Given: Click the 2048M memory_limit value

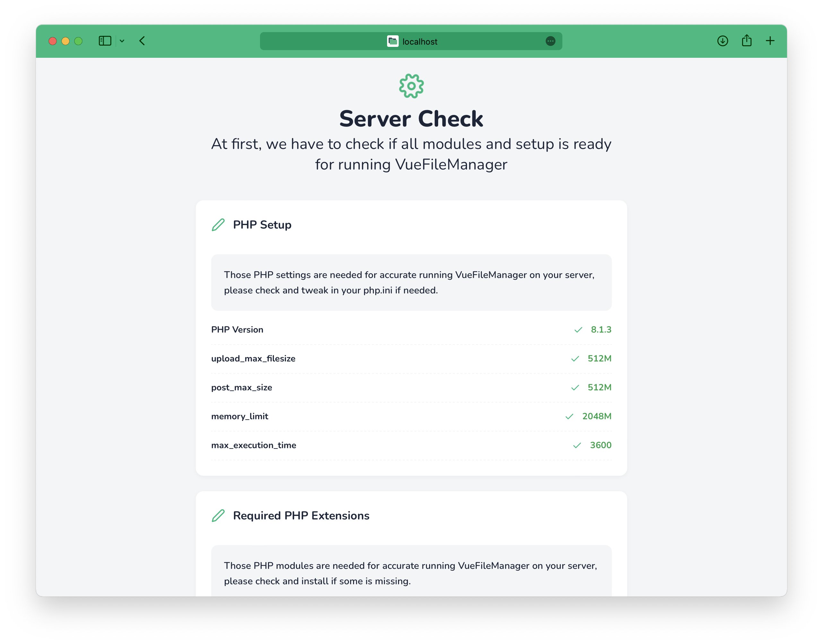Looking at the screenshot, I should (597, 416).
